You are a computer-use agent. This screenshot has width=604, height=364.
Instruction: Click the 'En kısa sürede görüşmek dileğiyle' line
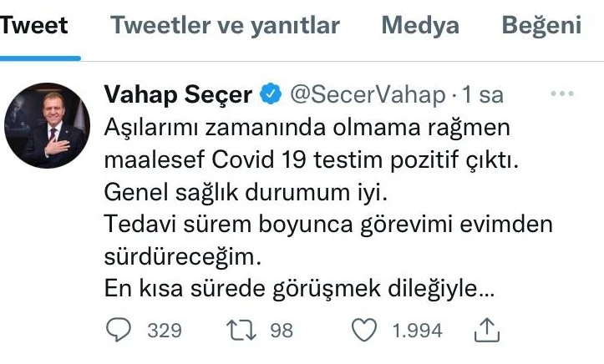click(x=301, y=289)
